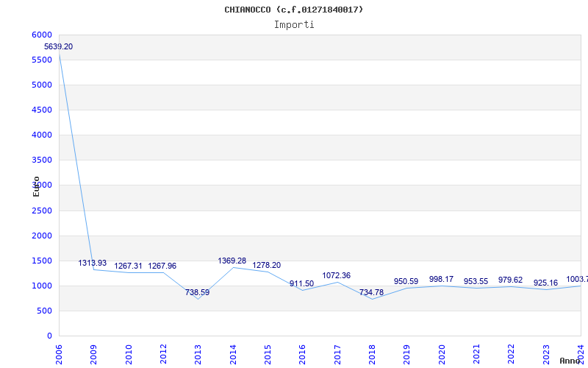Select the 1072.36 data label
The height and width of the screenshot is (368, 588).
coord(337,275)
